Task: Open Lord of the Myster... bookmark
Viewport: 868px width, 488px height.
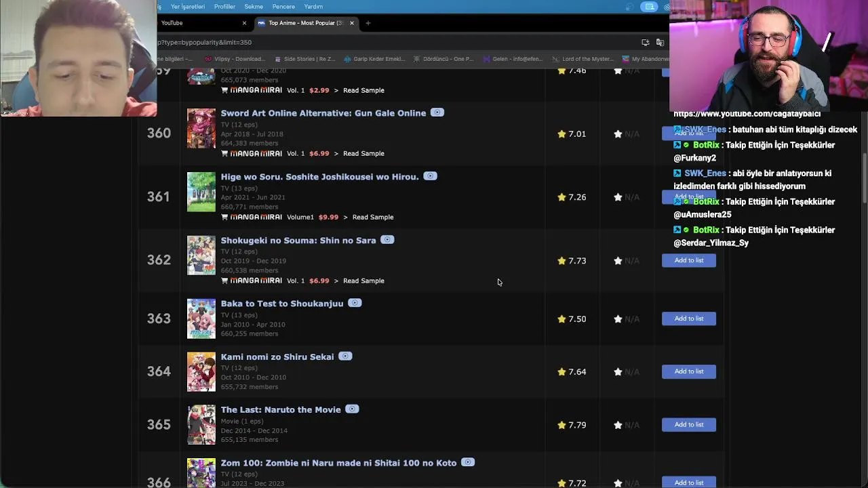Action: click(583, 59)
